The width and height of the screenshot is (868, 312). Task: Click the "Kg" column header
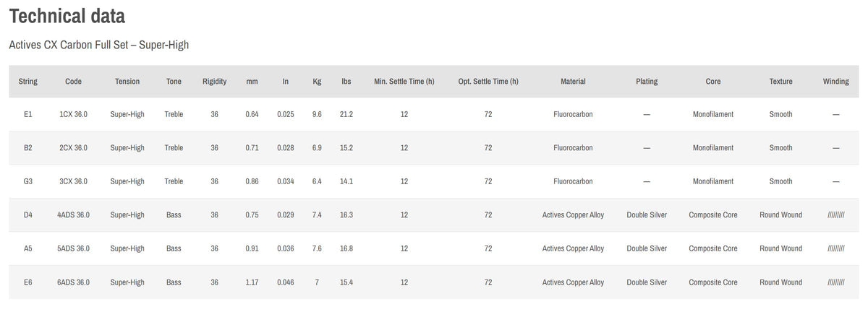click(x=317, y=82)
